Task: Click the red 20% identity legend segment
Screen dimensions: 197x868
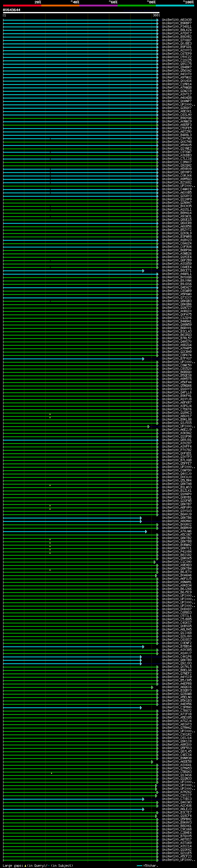Action: pos(22,6)
